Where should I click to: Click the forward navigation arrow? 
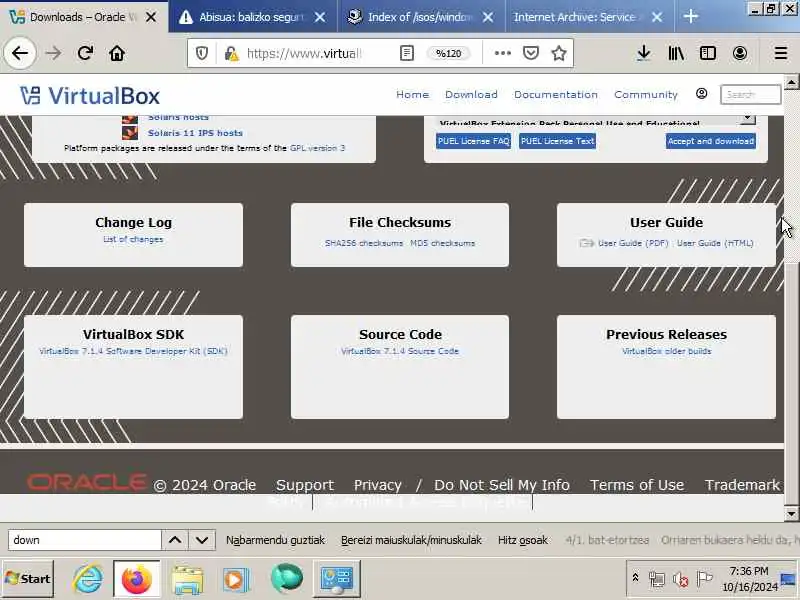coord(53,53)
